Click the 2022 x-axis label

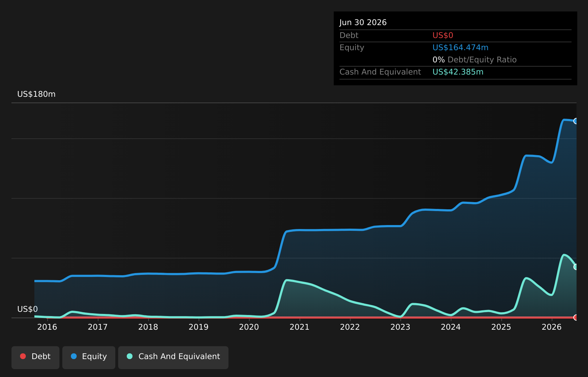[x=350, y=327]
